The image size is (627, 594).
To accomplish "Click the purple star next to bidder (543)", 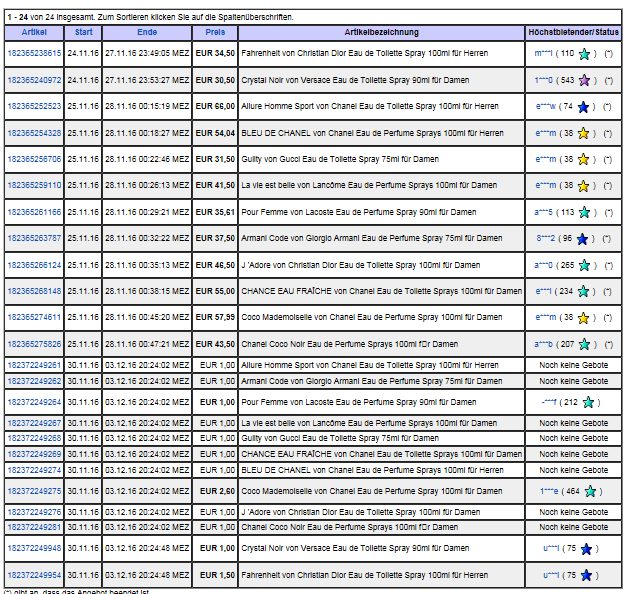I will coord(584,80).
